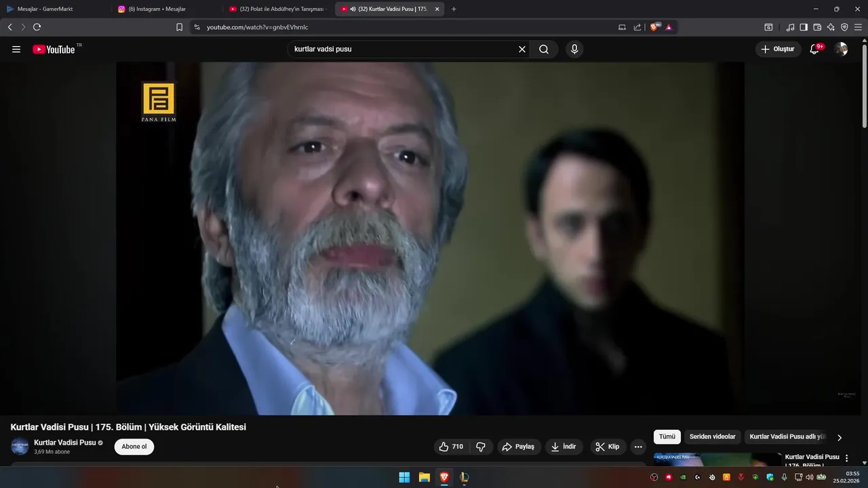
Task: Clear the search box with the X icon
Action: pyautogui.click(x=522, y=49)
